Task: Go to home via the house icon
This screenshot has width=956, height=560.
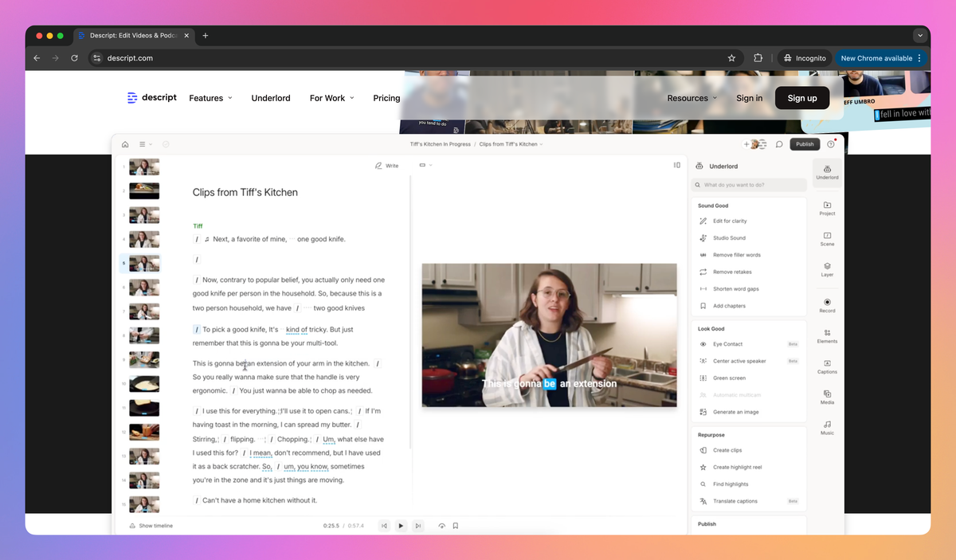Action: (x=125, y=144)
